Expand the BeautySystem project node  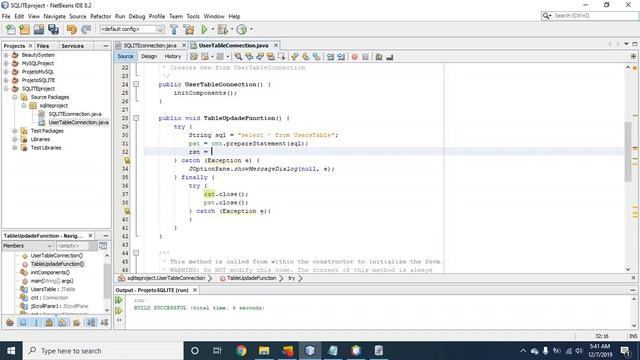coord(6,55)
